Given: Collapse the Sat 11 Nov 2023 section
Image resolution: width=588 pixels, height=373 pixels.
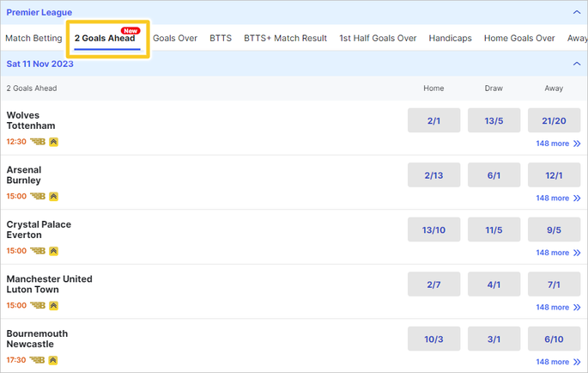Looking at the screenshot, I should [x=576, y=64].
